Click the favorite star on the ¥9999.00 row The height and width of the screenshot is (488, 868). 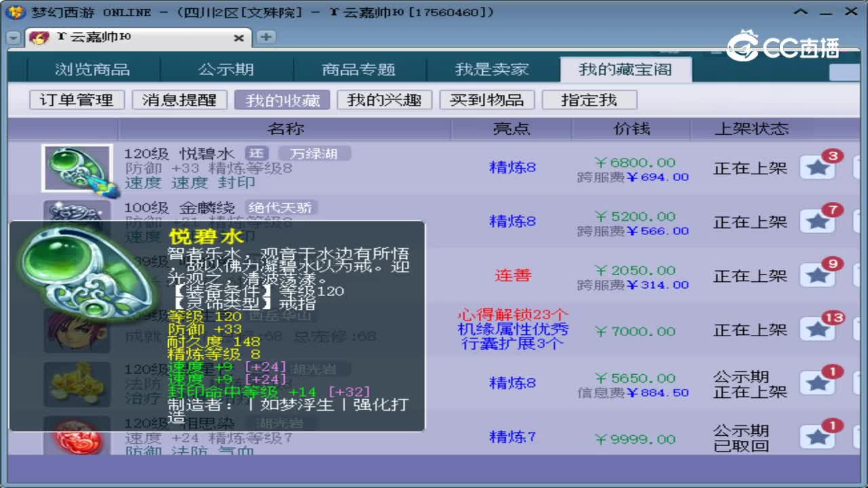click(817, 437)
